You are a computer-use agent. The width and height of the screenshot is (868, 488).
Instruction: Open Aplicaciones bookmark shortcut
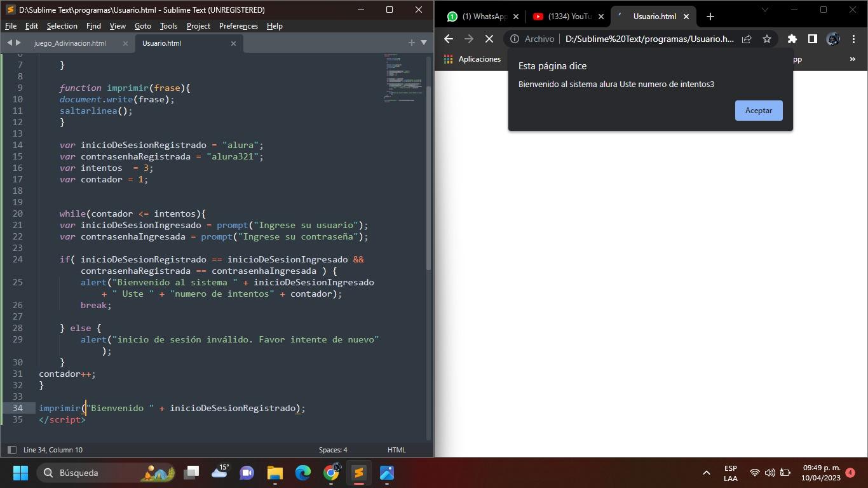[x=473, y=59]
